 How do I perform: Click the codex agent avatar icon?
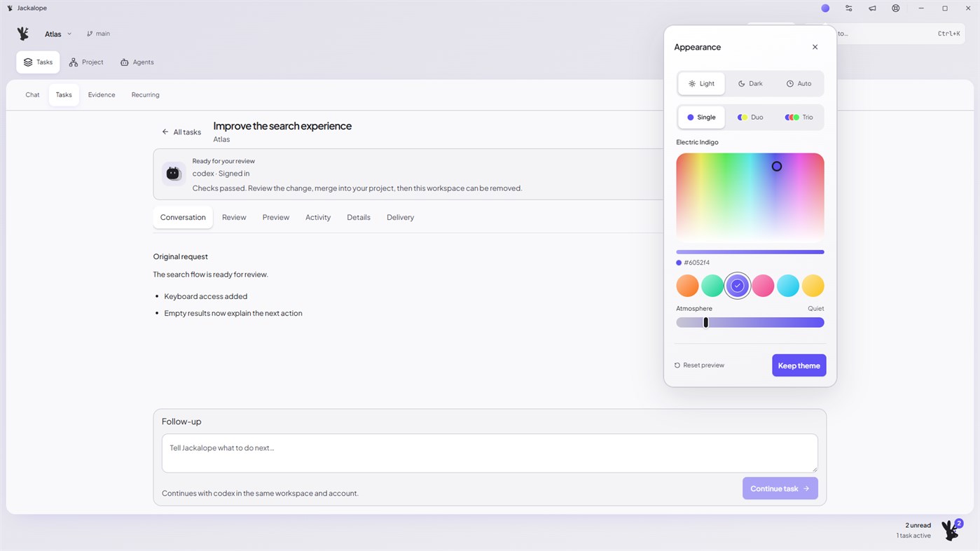[173, 174]
